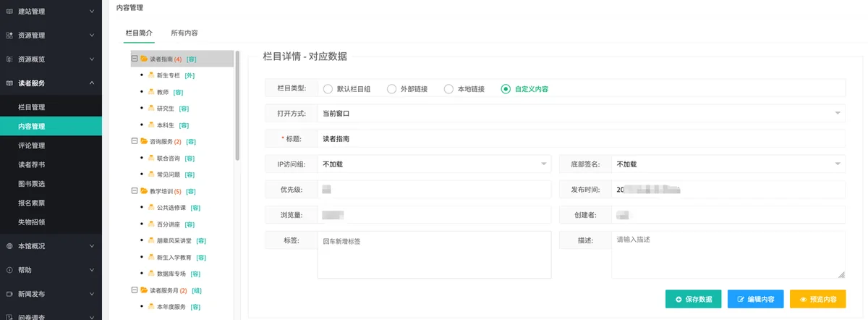Select the 本地链接 radio option
This screenshot has height=320, width=868.
(448, 89)
